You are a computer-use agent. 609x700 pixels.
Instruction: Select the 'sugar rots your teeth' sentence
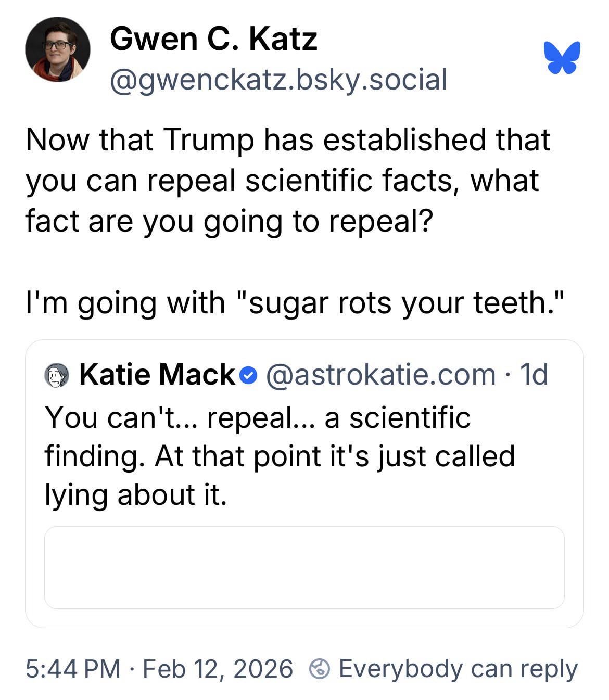pos(295,302)
